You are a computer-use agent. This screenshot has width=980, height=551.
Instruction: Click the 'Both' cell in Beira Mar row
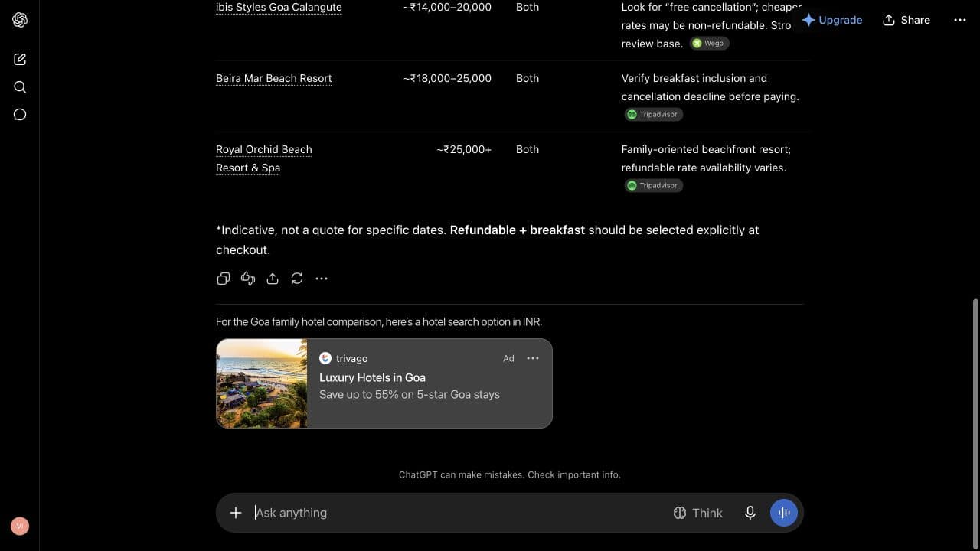click(x=528, y=78)
